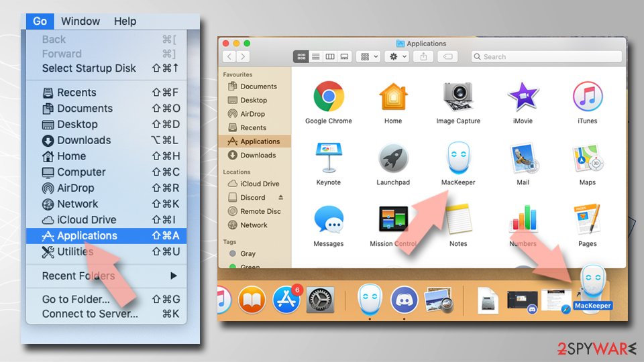Choose Home from the Go menu
The image size is (644, 362).
106,156
